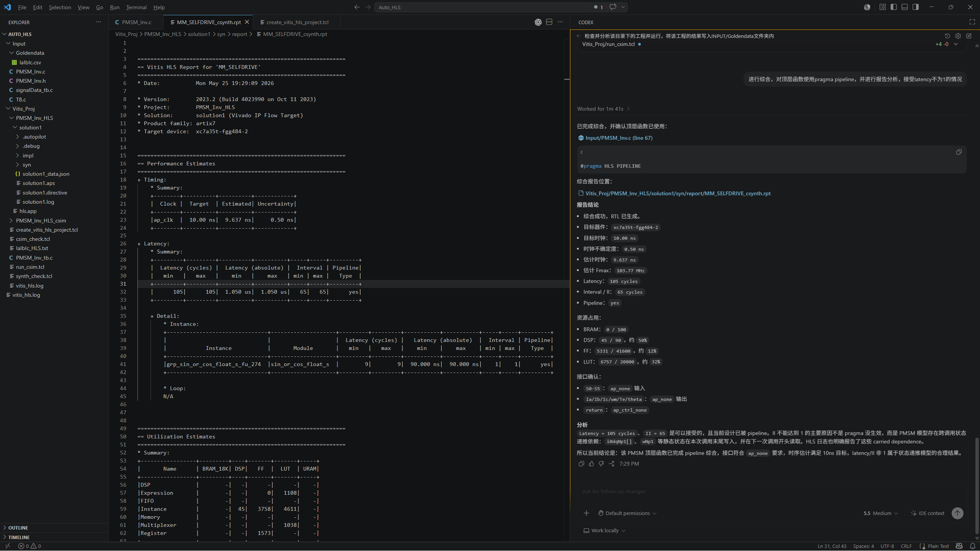Start a new Codex chat
This screenshot has height=551, width=980.
tap(969, 36)
